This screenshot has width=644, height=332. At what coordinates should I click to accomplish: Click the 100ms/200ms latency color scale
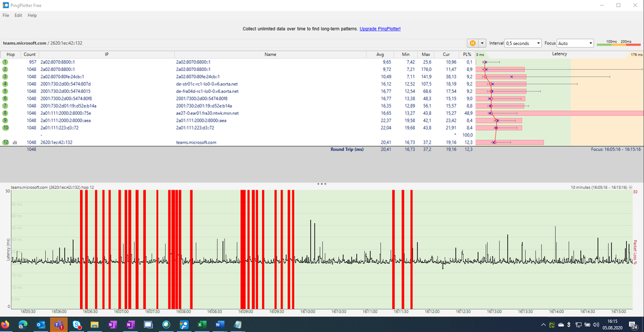[619, 43]
